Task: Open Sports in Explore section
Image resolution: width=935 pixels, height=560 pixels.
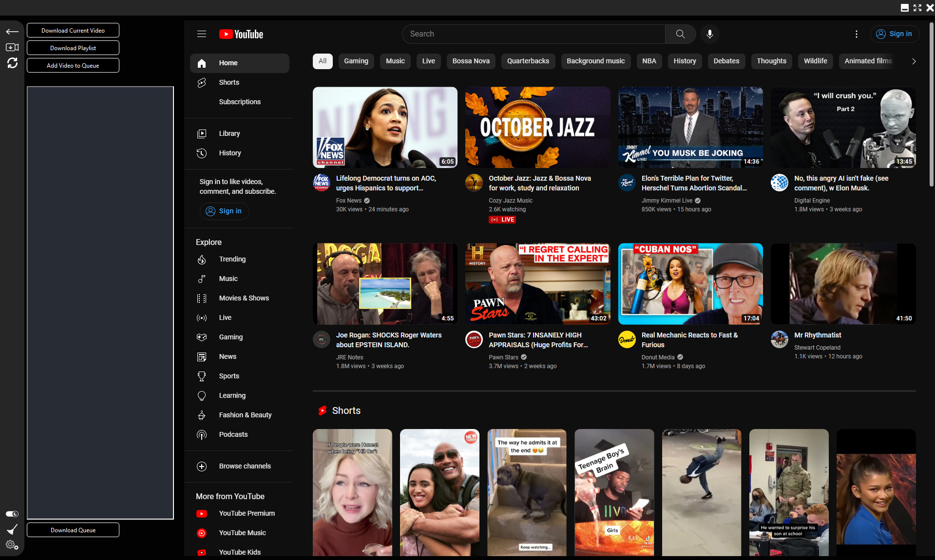Action: click(x=240, y=376)
